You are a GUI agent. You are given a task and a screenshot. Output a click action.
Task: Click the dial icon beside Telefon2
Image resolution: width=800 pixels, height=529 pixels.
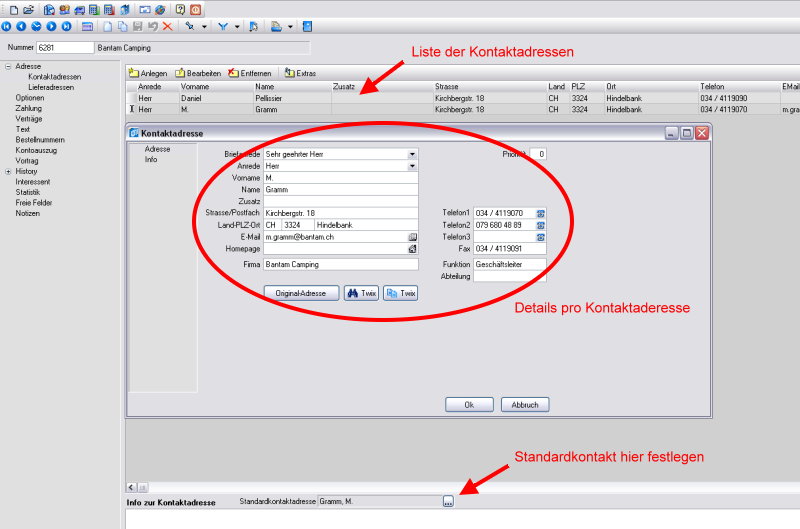[541, 225]
